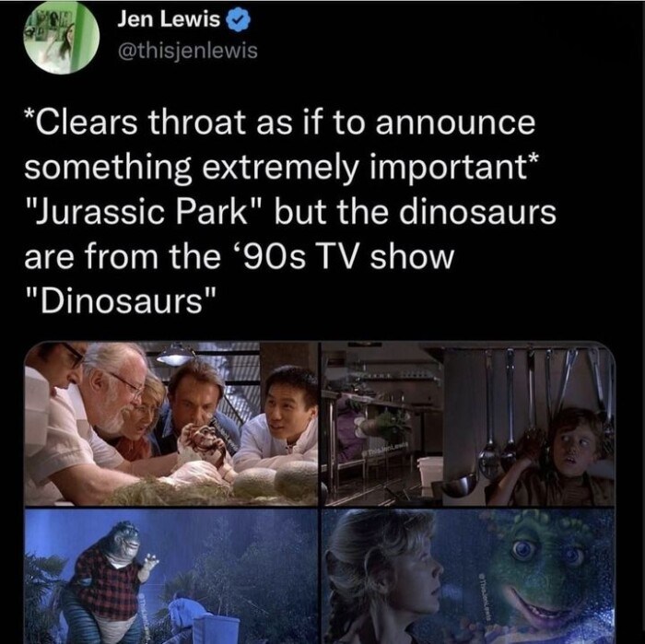Open the egg hatching lab scene image
This screenshot has height=644, width=645.
[171, 424]
